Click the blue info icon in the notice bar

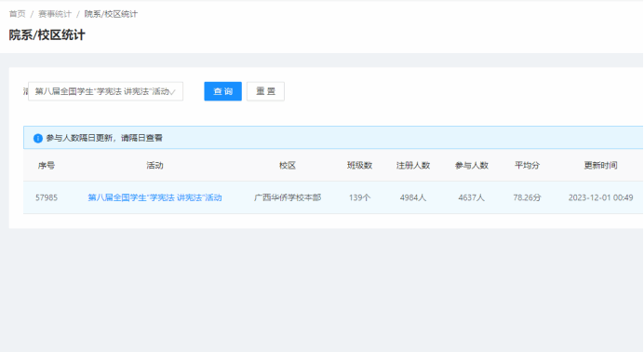point(38,139)
